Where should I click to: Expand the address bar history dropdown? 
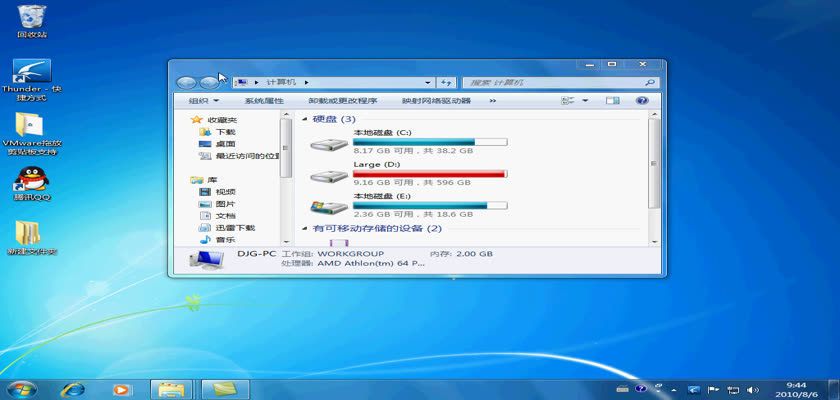pos(431,82)
